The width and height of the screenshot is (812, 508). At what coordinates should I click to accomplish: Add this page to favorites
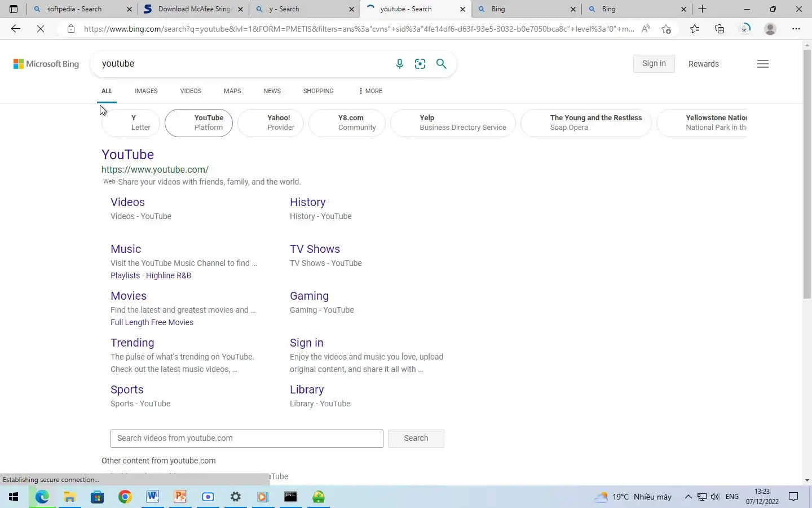666,29
